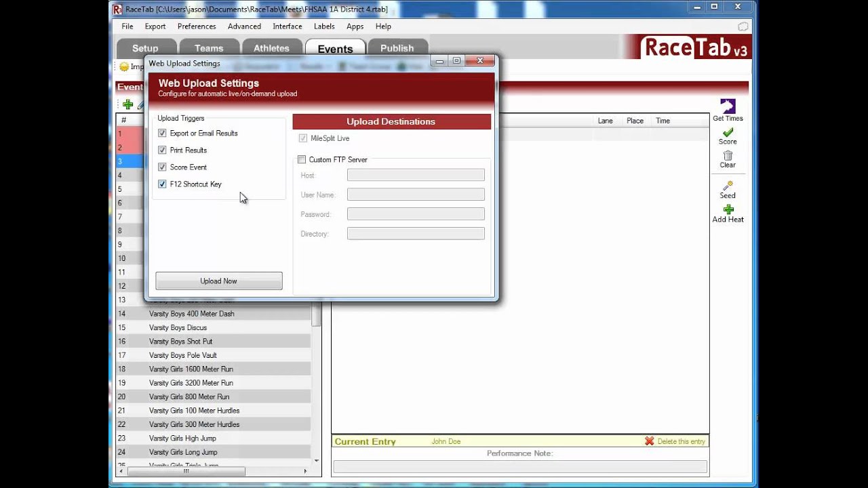
Task: Click the event list horizontal scrollbar thumb
Action: coord(186,470)
